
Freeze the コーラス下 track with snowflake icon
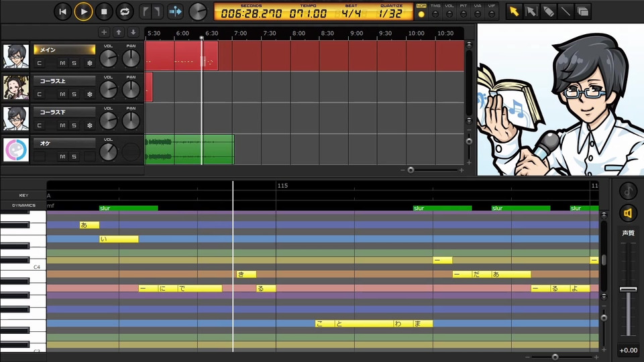pyautogui.click(x=89, y=125)
